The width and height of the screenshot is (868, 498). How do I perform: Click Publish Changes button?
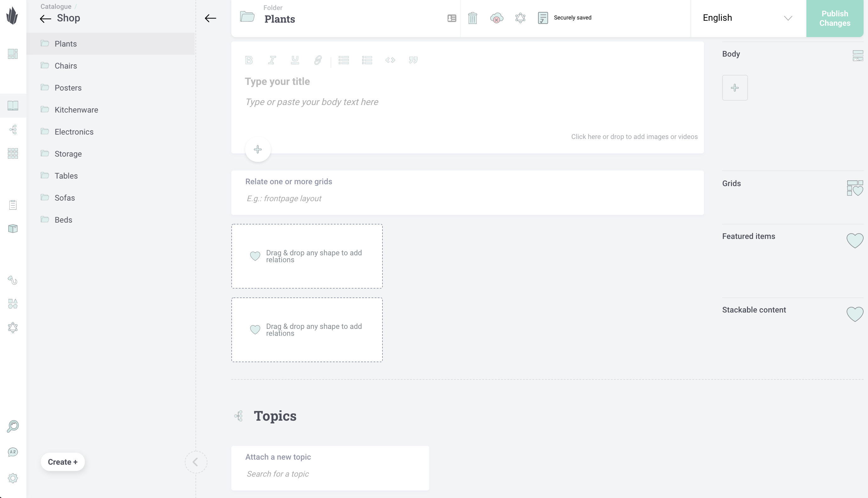click(834, 18)
